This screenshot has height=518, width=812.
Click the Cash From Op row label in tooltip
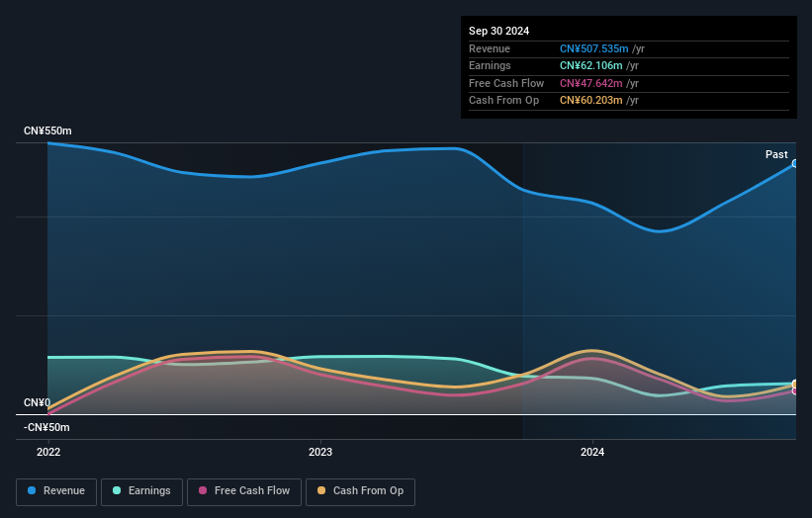(503, 101)
